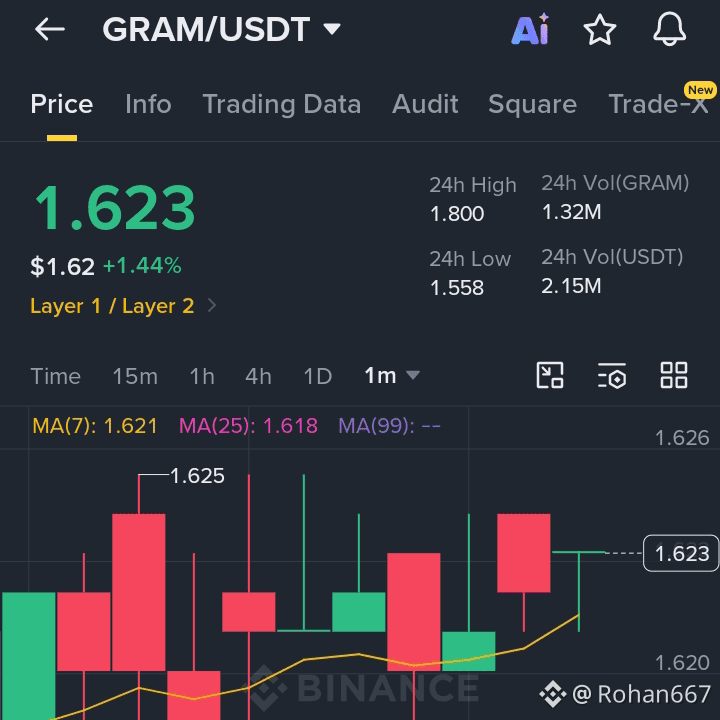Screen dimensions: 720x720
Task: Click the MA(7): 1.621 indicator label
Action: pos(95,426)
